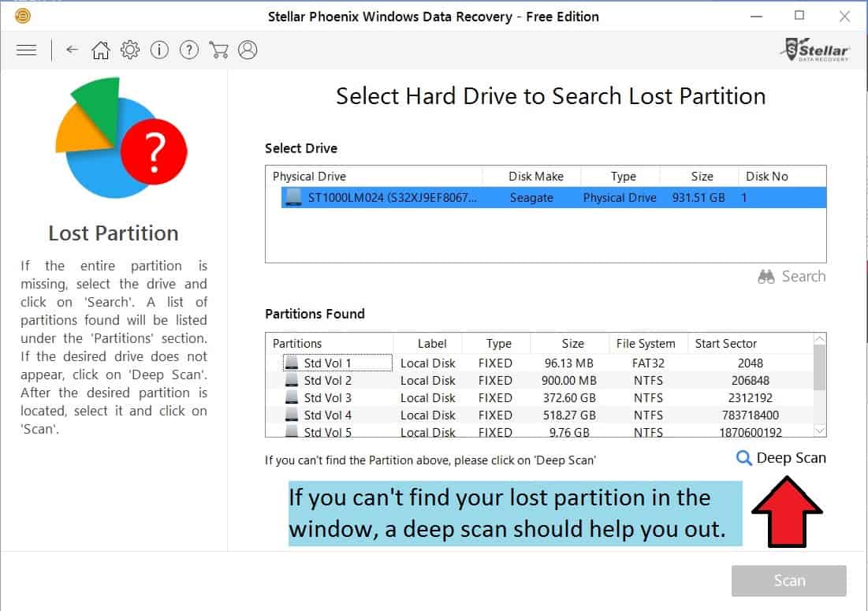
Task: Minimize the Stellar Phoenix window
Action: pyautogui.click(x=756, y=16)
